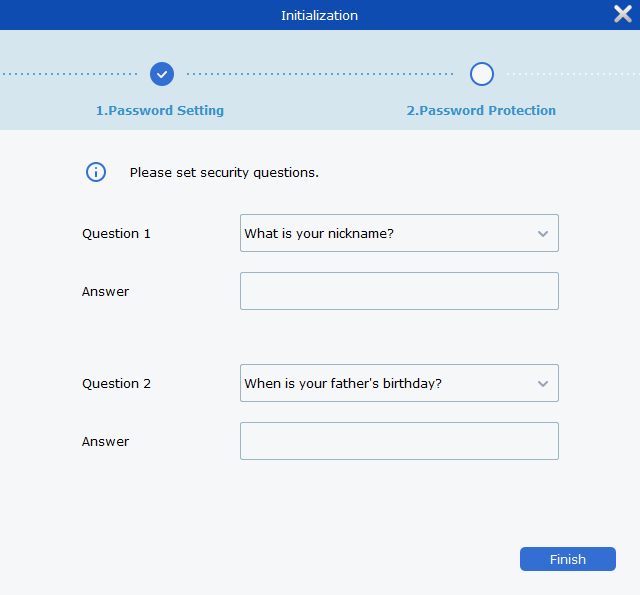Click the empty step 2 circle indicator

482,74
